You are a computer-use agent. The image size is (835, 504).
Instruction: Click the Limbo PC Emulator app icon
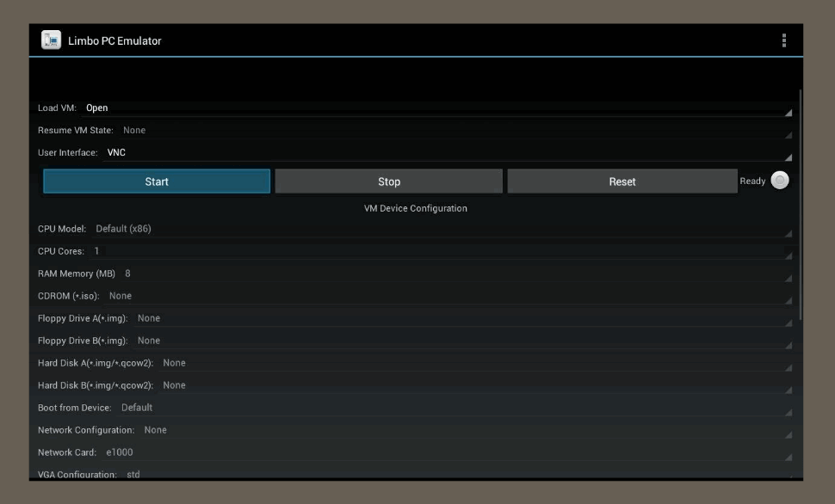pyautogui.click(x=51, y=40)
